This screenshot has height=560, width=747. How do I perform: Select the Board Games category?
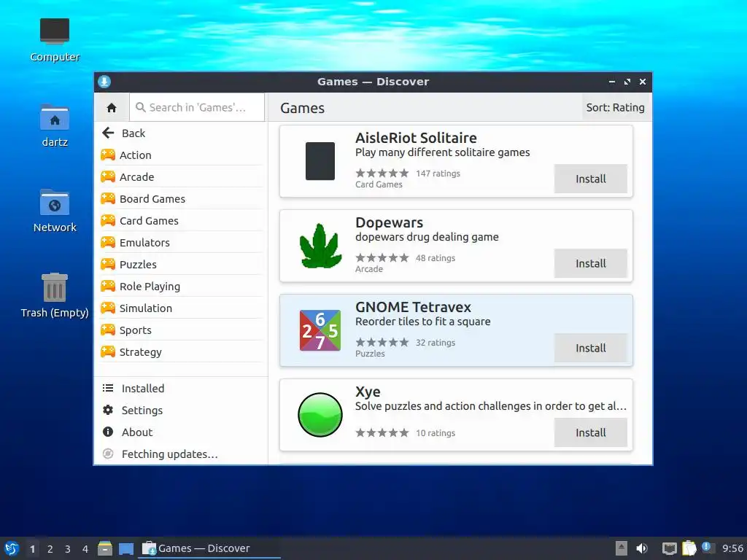(182, 199)
